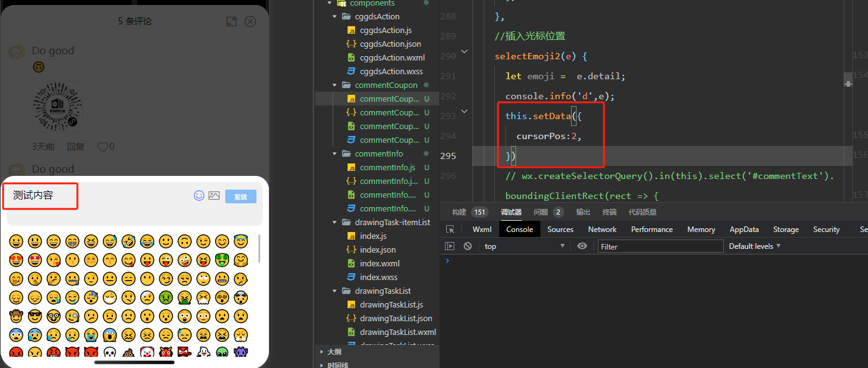Open cggdsAction.json file

[390, 44]
